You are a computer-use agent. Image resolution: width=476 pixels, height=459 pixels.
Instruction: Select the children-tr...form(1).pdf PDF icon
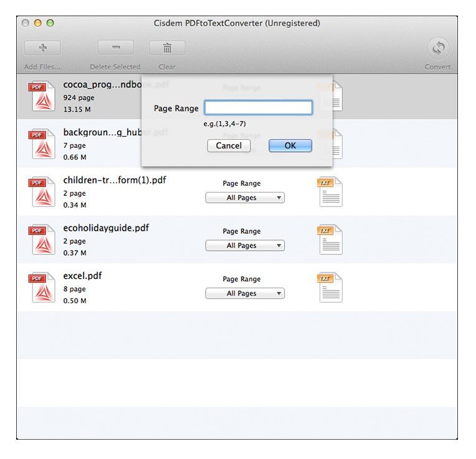(42, 191)
